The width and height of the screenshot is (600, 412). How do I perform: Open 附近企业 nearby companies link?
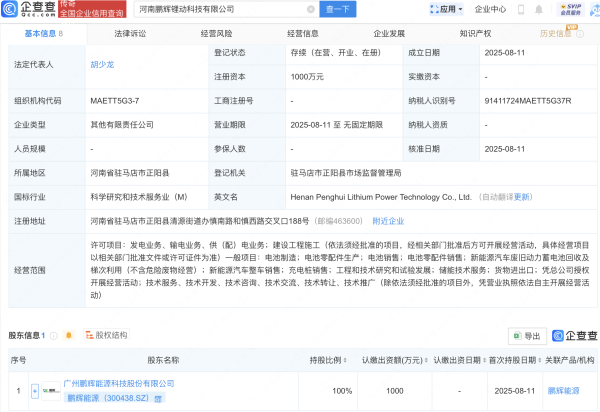pos(388,221)
